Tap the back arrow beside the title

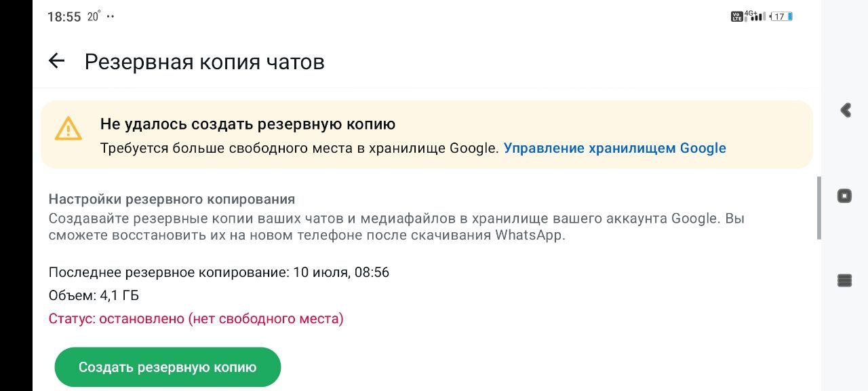coord(56,61)
